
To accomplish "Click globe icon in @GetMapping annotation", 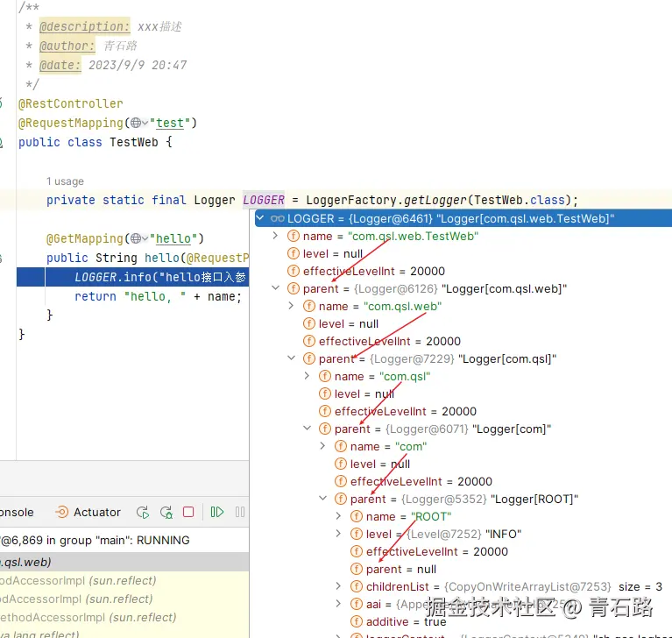I will coord(136,238).
